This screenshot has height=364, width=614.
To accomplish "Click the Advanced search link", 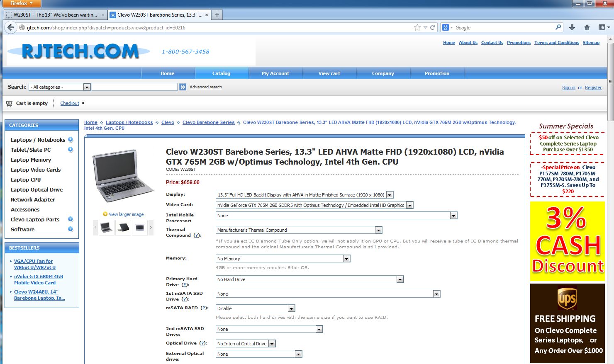I will [206, 87].
